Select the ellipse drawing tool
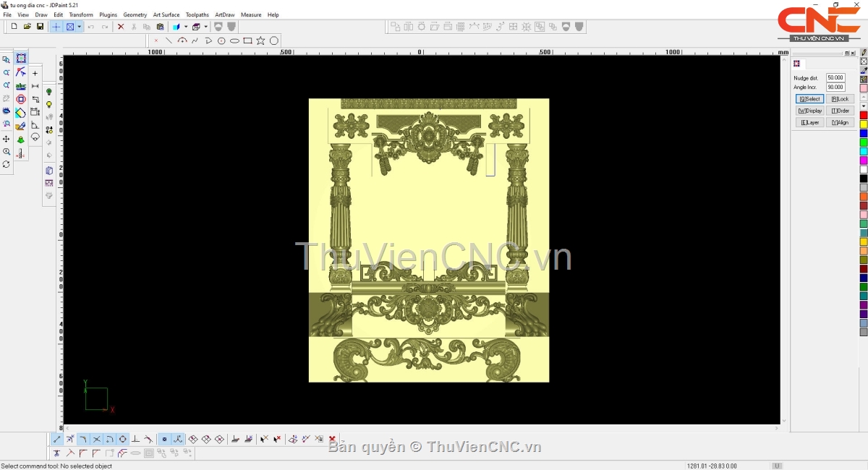 point(234,40)
